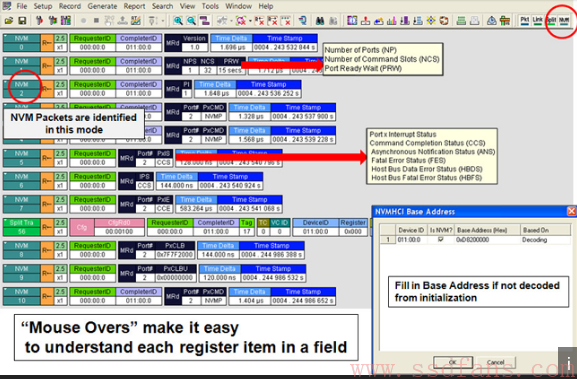Click the Tag 17 field
The height and width of the screenshot is (379, 577).
point(246,227)
